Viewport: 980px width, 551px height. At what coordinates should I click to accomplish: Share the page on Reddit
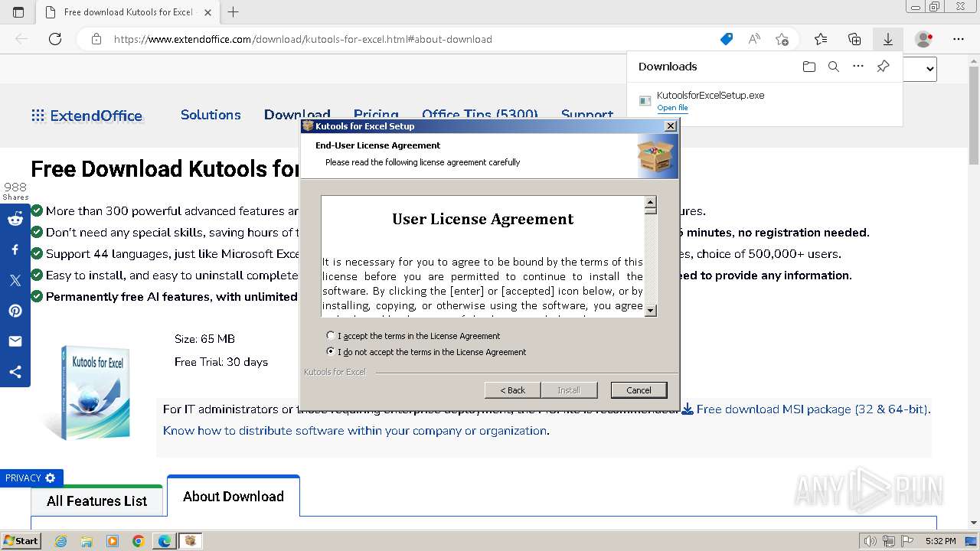coord(15,220)
